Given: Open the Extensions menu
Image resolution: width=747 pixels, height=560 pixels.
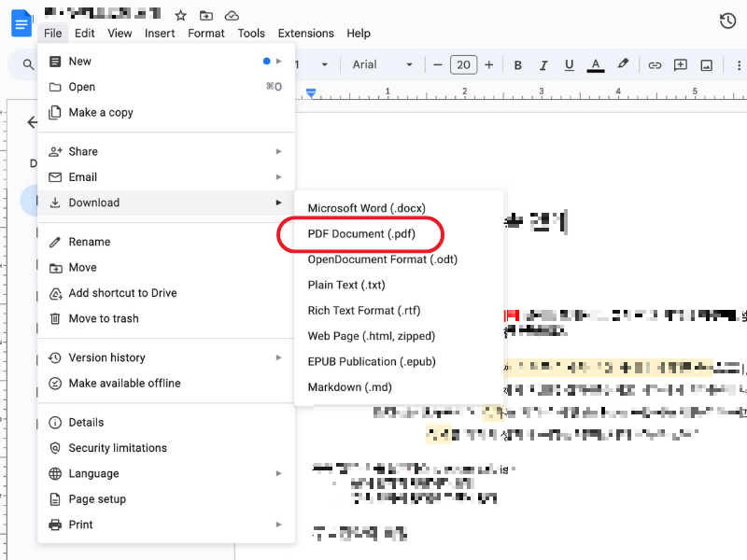Looking at the screenshot, I should 306,34.
